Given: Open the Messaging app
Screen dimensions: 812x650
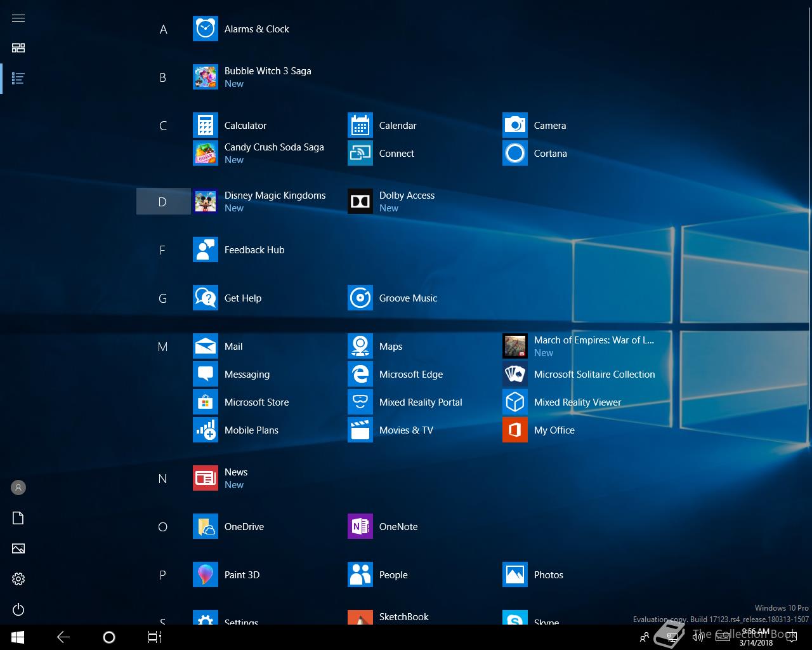Looking at the screenshot, I should pyautogui.click(x=268, y=375).
